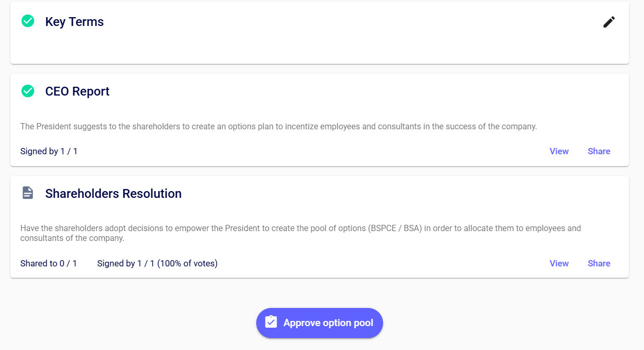Click the CEO Report "Signed by 1 / 1" status
Viewport: 644px width, 350px height.
[x=49, y=151]
